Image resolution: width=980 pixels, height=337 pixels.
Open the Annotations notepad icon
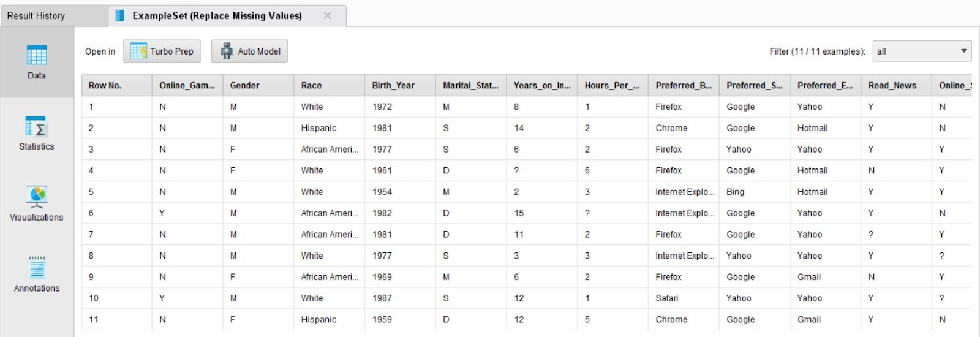coord(37,268)
